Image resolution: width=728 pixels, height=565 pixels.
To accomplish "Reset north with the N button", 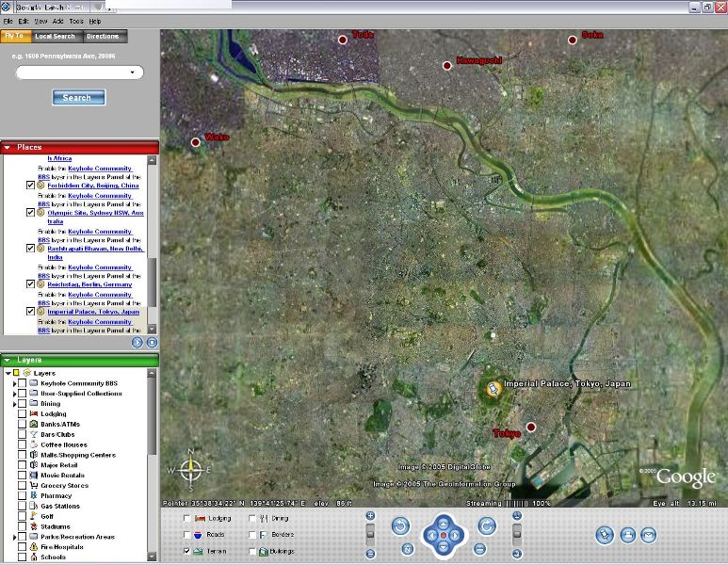I will 407,549.
